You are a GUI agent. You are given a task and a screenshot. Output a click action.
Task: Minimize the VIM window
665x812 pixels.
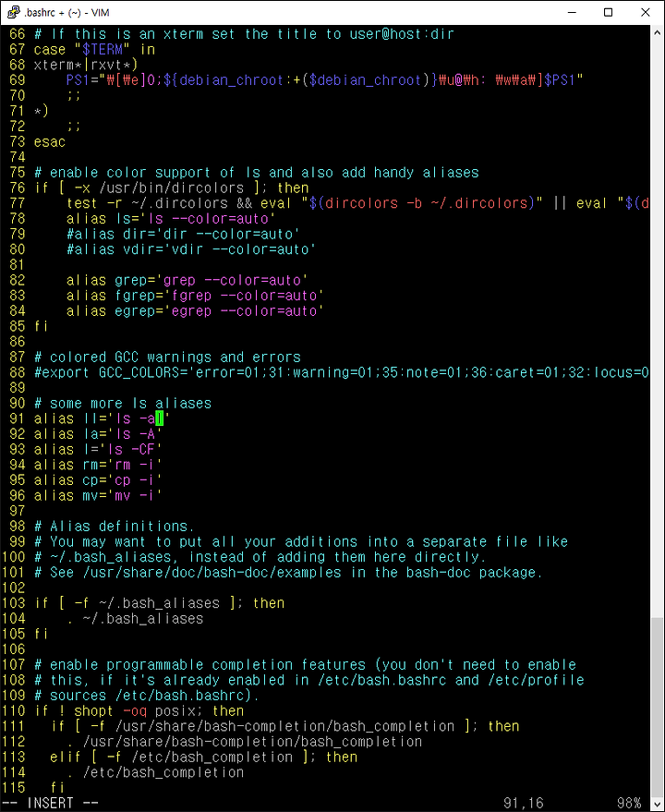click(x=572, y=12)
